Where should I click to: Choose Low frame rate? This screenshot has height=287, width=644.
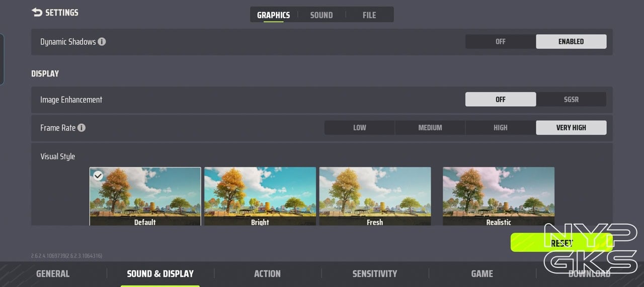[359, 128]
